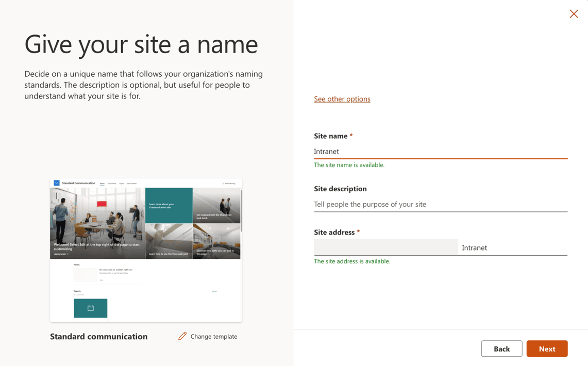Select the Home tab in preview
Viewport: 588px width, 366px height.
click(x=102, y=184)
